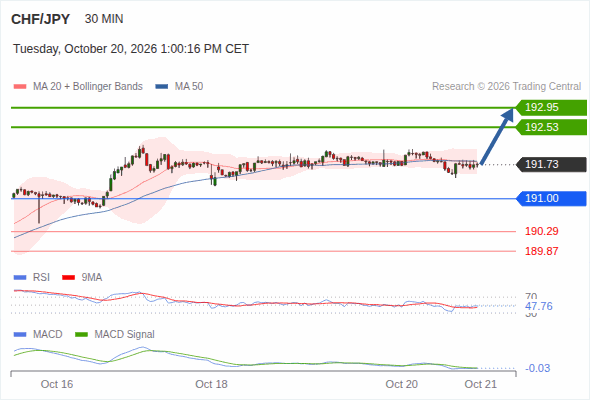Click the MACD Signal legend label
Viewport: 590px width, 400px height.
[x=125, y=334]
